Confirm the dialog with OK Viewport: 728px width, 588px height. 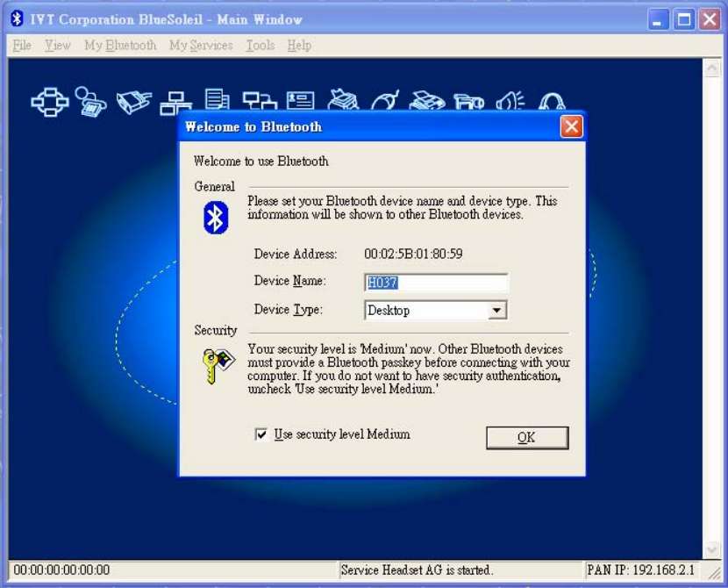click(527, 438)
